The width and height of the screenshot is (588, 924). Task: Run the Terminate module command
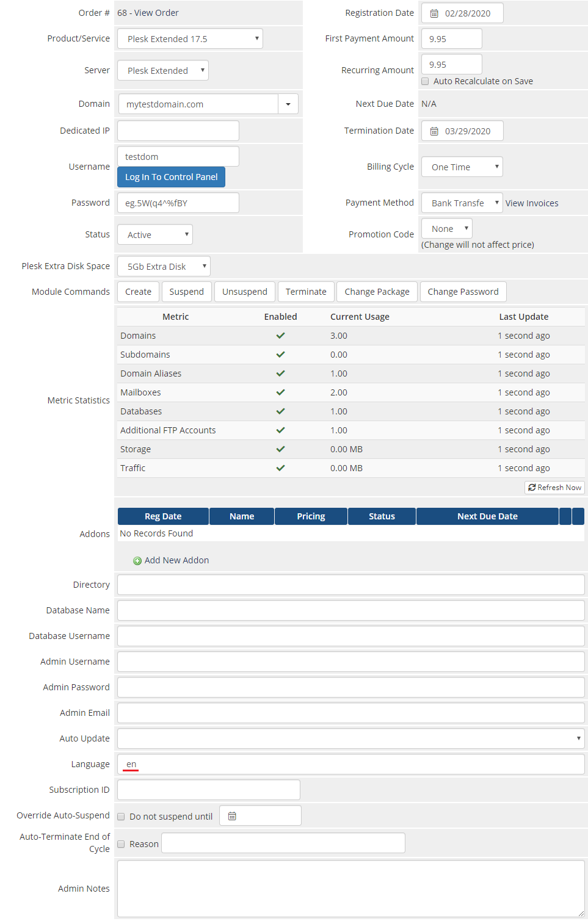(x=306, y=292)
